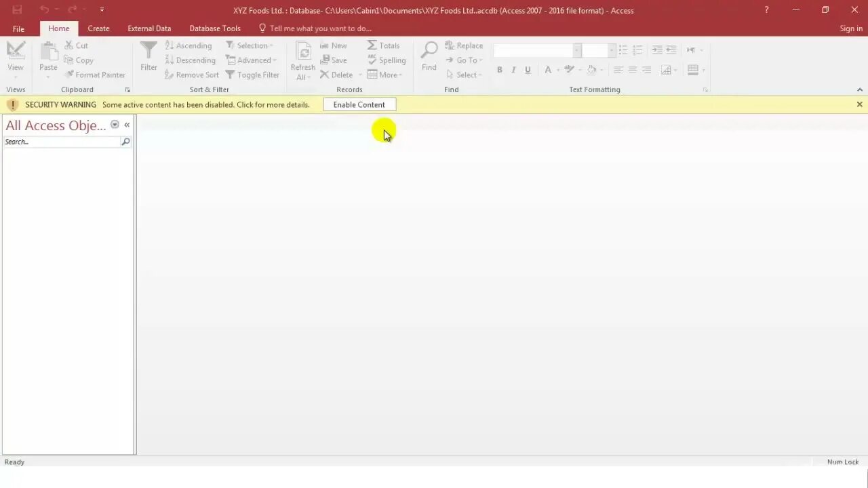Switch to the Database Tools tab
The image size is (868, 488).
(x=215, y=28)
